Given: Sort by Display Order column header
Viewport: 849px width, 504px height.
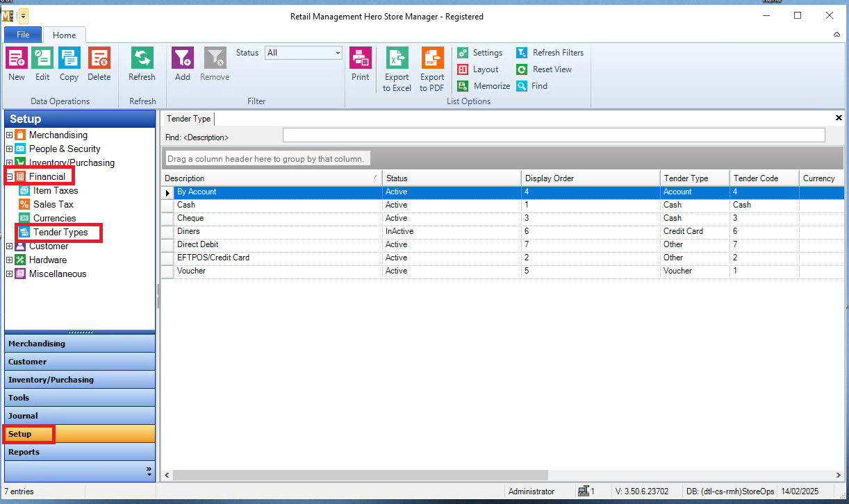Looking at the screenshot, I should 591,178.
